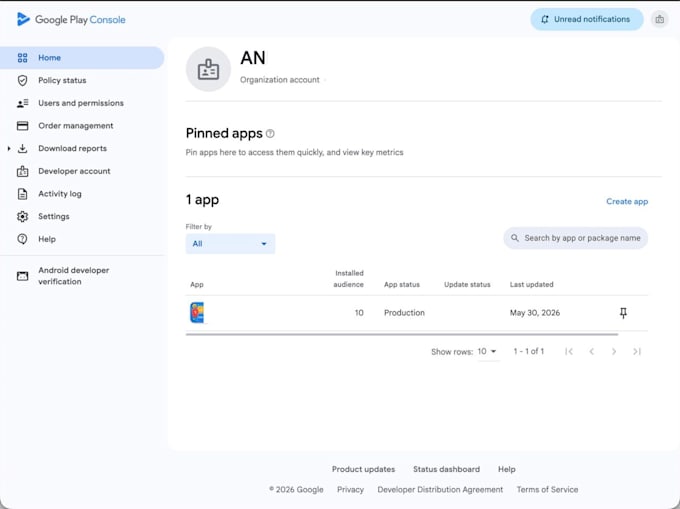Click the Update status column header
Viewport: 680px width, 509px height.
pyautogui.click(x=467, y=284)
